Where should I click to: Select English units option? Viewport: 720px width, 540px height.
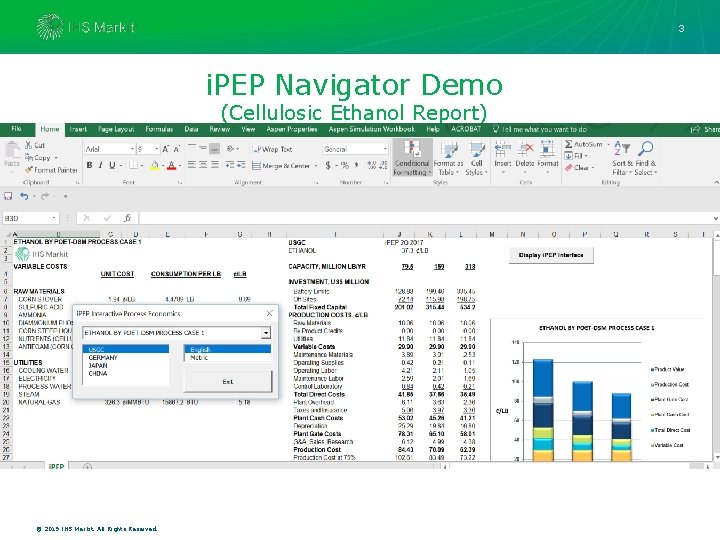click(x=228, y=349)
